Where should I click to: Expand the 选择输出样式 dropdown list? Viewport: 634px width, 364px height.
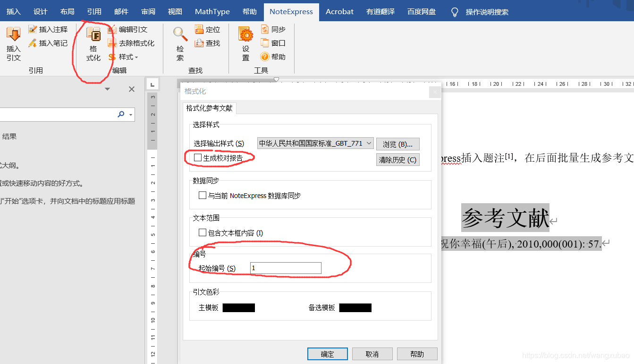tap(369, 143)
